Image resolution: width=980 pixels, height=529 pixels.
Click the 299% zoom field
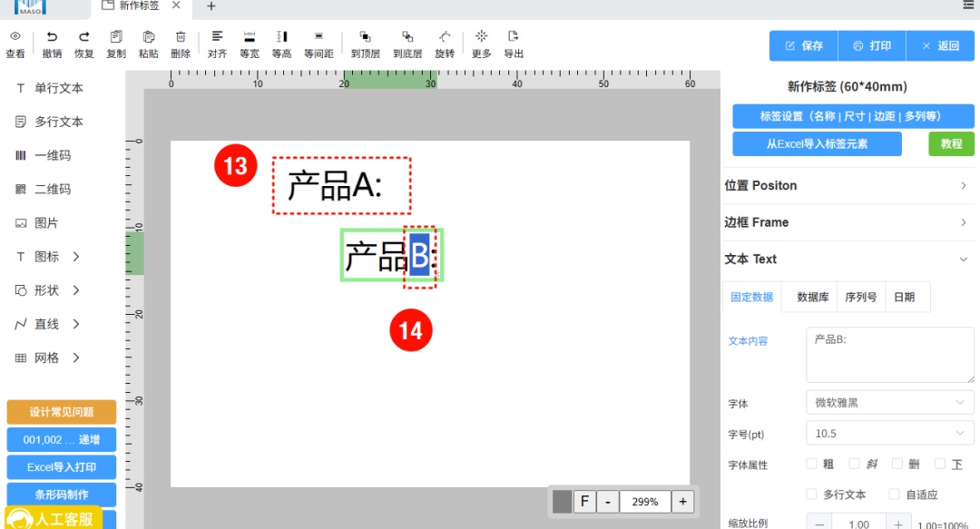[645, 502]
